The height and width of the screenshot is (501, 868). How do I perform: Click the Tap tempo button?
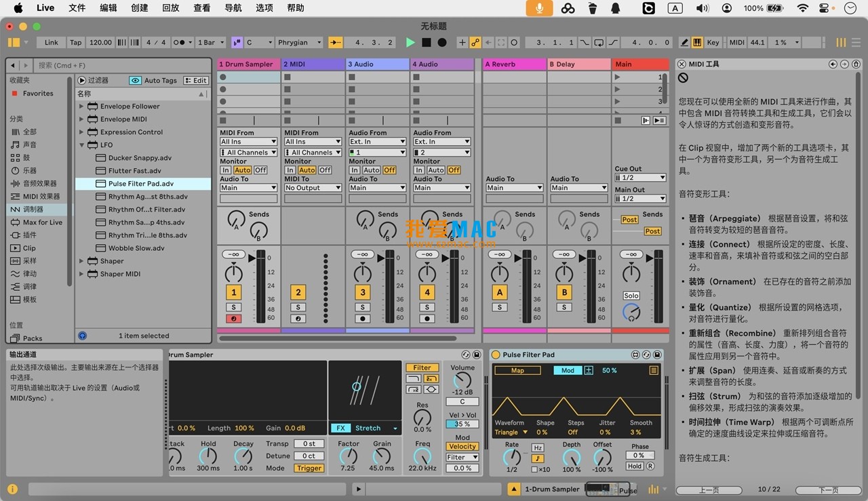76,42
